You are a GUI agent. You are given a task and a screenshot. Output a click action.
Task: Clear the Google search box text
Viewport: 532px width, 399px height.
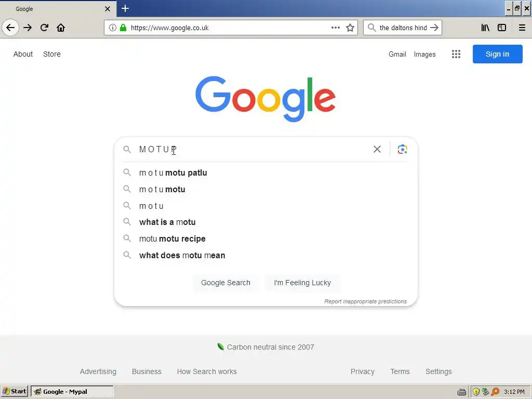[377, 149]
